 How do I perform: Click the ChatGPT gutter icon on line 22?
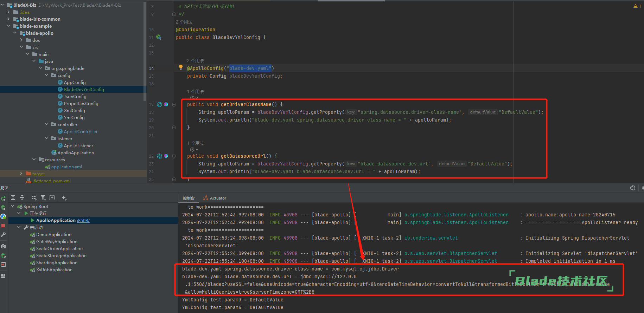coord(159,156)
